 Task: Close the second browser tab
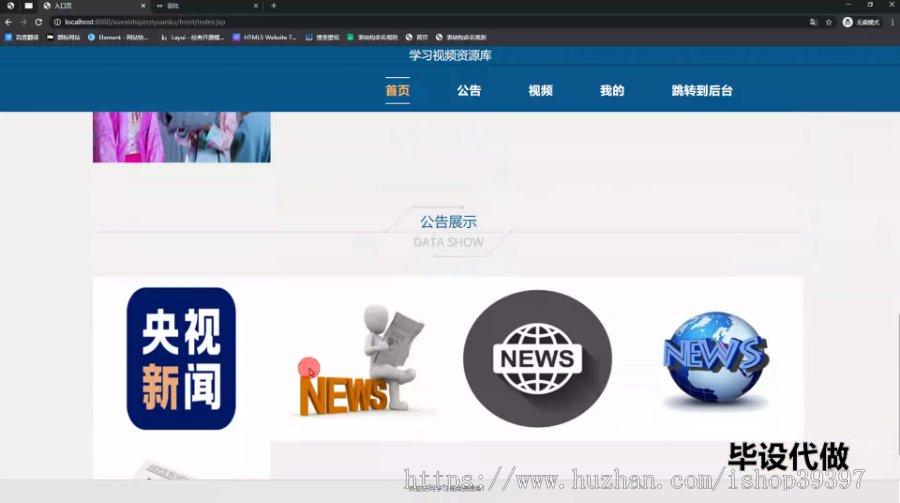tap(255, 6)
